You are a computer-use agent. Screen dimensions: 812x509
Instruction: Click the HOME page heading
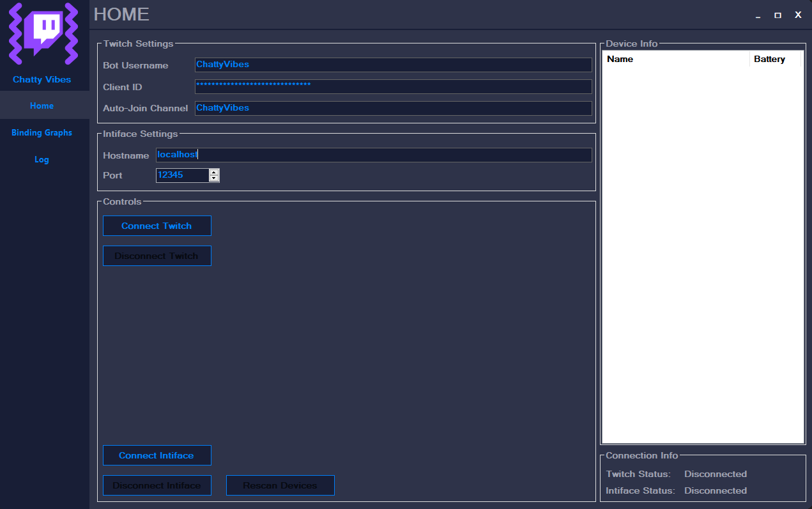[121, 14]
